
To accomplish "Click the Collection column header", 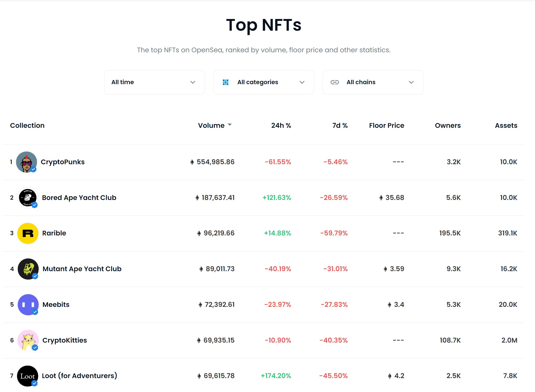I will tap(27, 125).
